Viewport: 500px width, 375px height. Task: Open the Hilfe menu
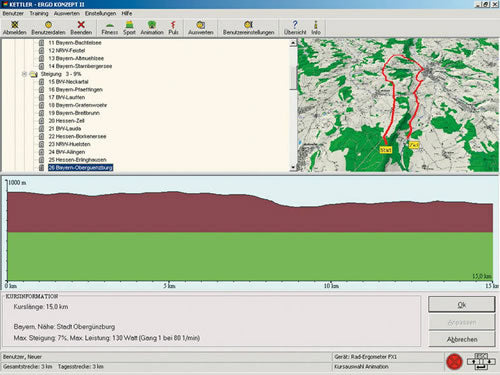tap(127, 13)
